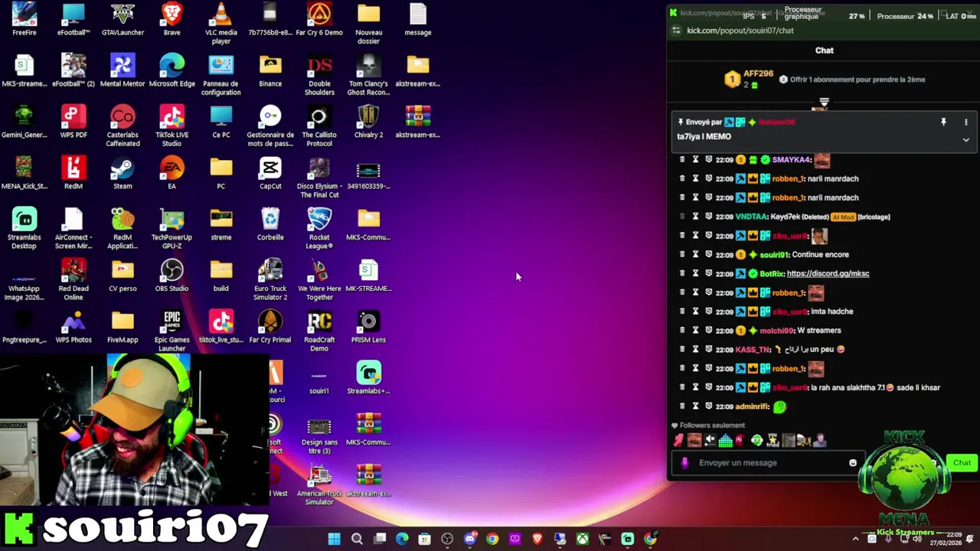Image resolution: width=980 pixels, height=551 pixels.
Task: Open the Rocket League desktop icon
Action: tap(319, 229)
